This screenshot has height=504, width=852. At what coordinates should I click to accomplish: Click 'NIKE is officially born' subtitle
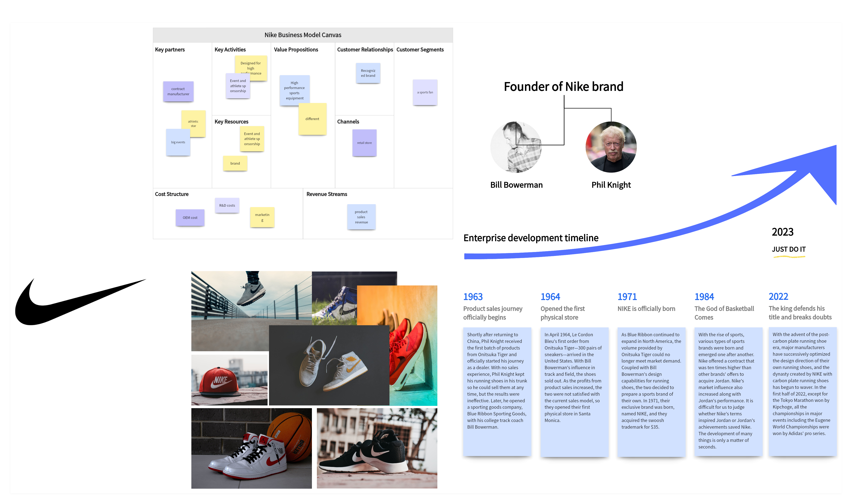646,309
